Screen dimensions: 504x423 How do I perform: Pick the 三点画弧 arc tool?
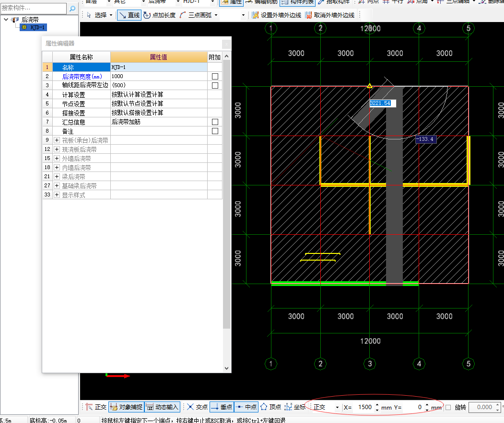[196, 15]
